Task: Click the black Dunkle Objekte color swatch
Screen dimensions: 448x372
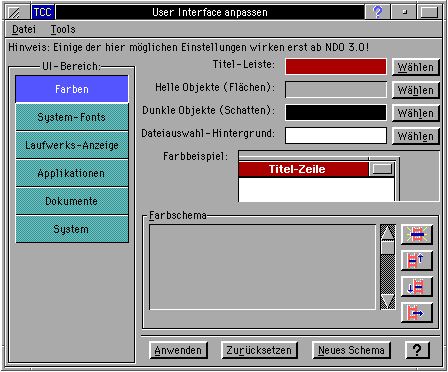Action: [x=336, y=113]
